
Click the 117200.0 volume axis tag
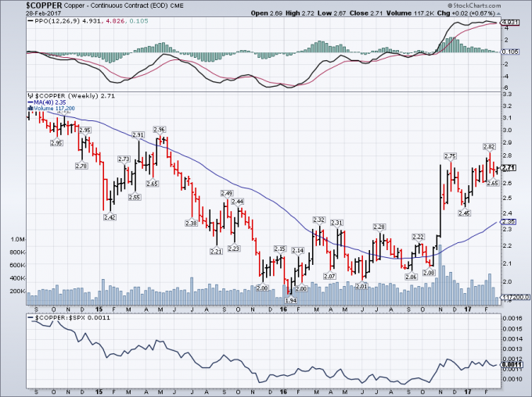(515, 297)
